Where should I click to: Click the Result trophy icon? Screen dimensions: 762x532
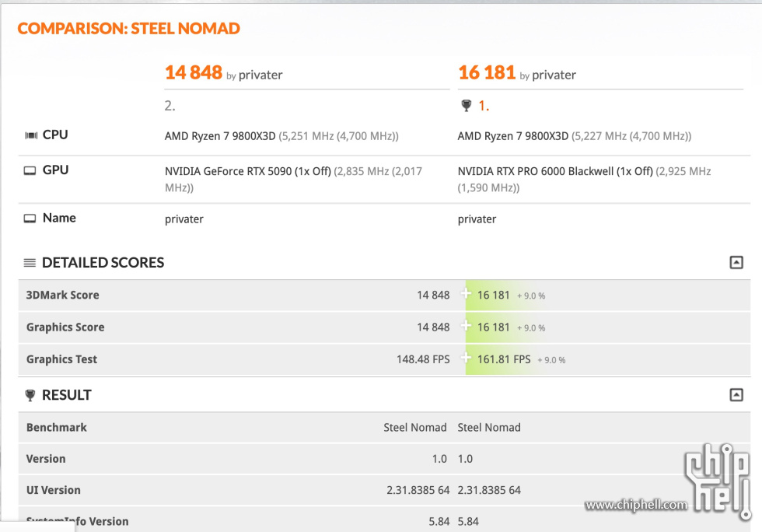point(30,395)
